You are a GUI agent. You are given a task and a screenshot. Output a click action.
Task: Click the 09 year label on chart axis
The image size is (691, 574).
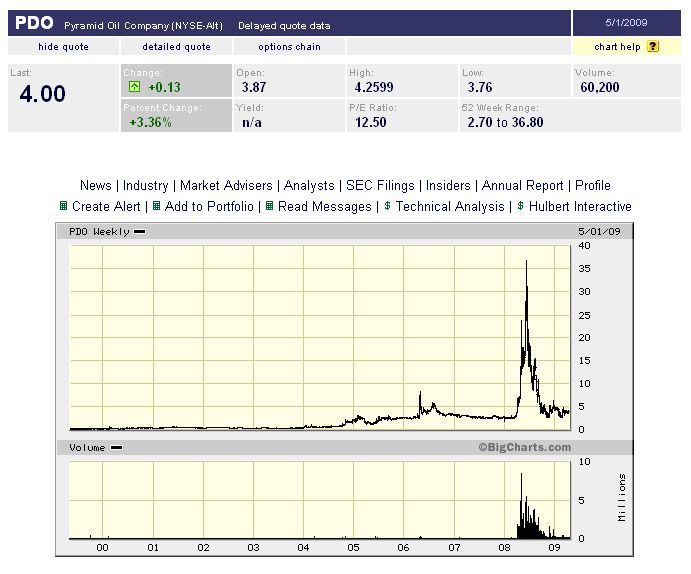point(554,548)
